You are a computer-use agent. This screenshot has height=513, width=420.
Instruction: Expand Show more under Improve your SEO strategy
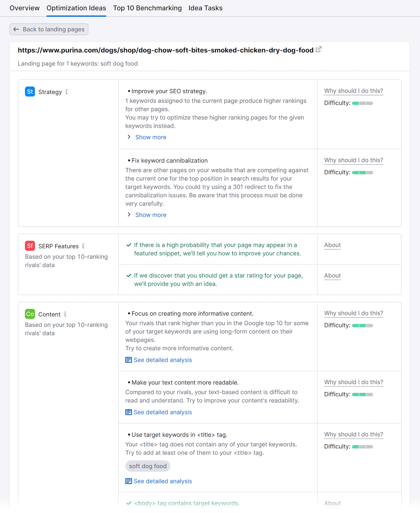[x=150, y=137]
